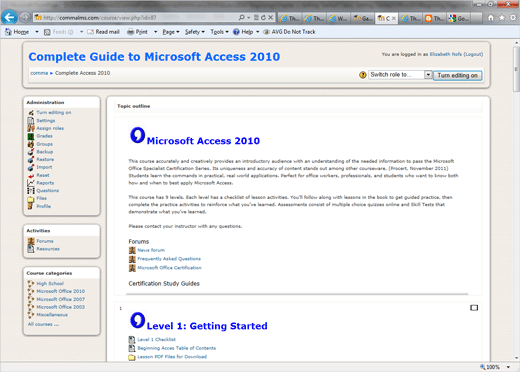Image resolution: width=520 pixels, height=372 pixels.
Task: Click the Settings icon in Administration block
Action: (31, 121)
